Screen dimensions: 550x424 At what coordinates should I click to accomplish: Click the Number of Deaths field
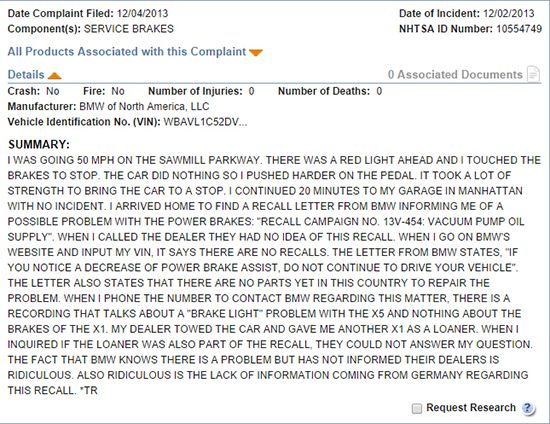(x=330, y=91)
